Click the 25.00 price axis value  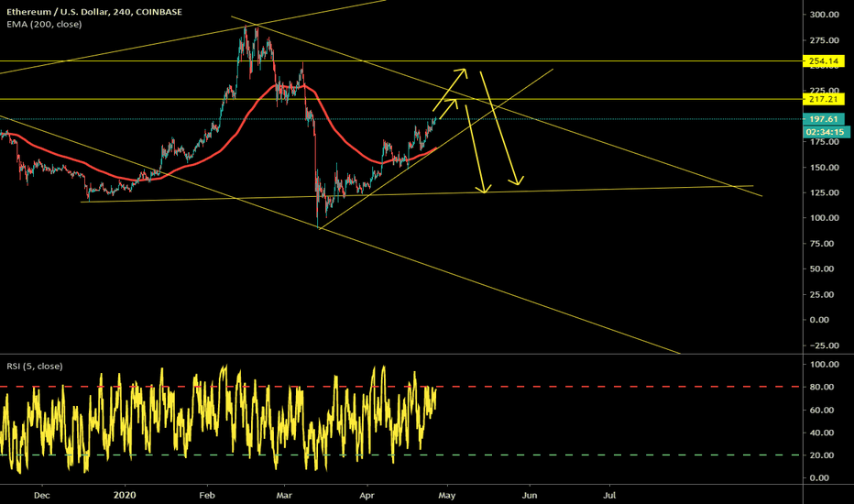point(822,294)
